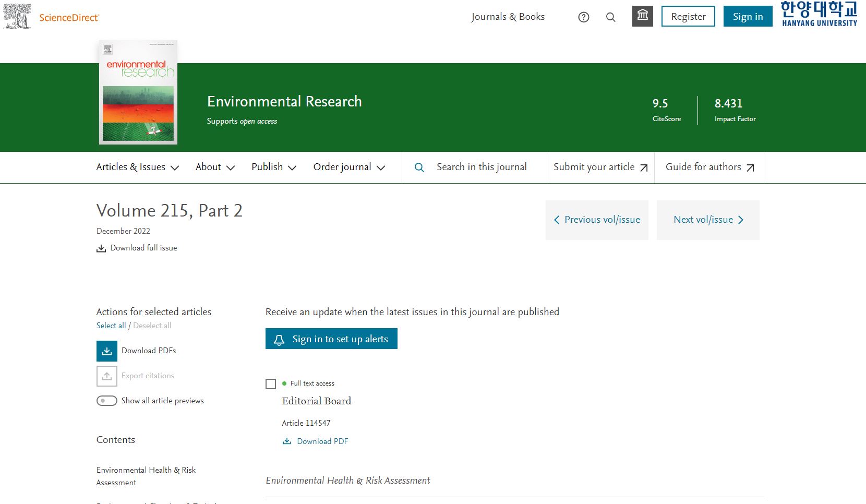Open the Publish menu
The image size is (866, 504).
click(x=274, y=167)
